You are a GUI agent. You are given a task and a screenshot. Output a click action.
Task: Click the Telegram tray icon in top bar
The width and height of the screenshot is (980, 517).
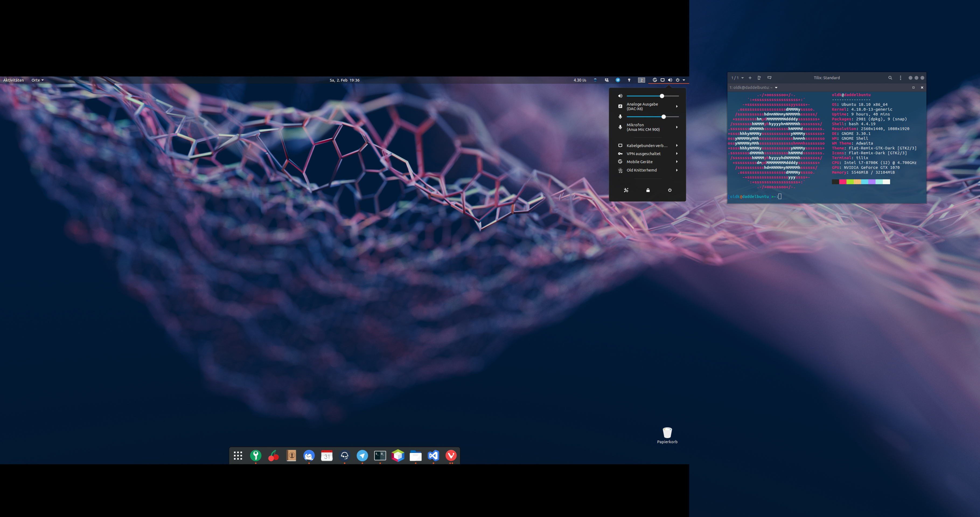[618, 80]
